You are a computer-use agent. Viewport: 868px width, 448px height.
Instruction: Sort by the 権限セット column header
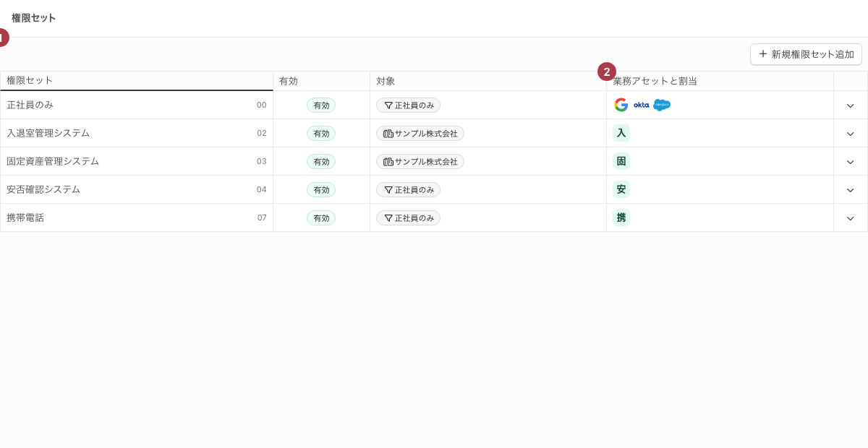137,81
